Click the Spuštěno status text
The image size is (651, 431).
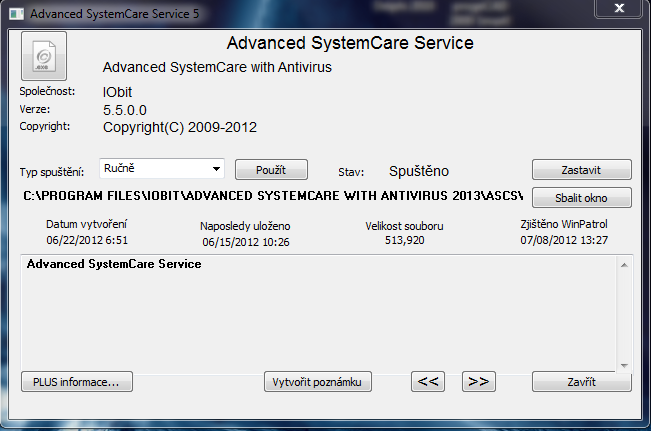pos(418,171)
